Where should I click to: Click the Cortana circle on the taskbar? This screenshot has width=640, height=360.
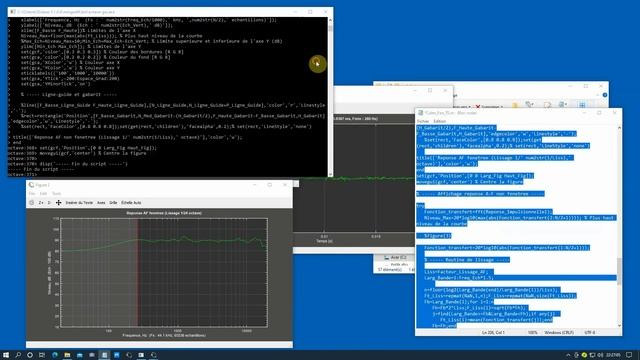pos(30,355)
